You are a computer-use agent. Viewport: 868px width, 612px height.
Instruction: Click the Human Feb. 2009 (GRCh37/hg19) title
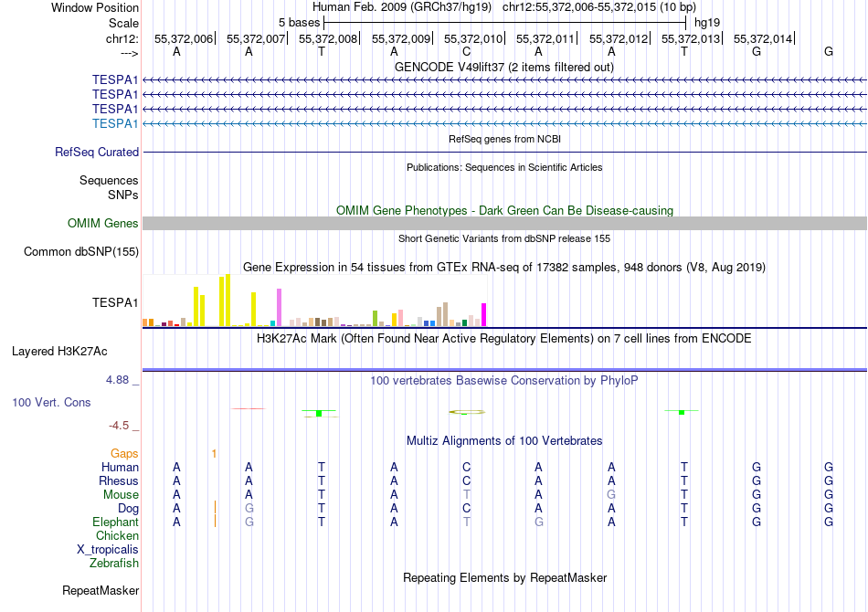(x=402, y=7)
